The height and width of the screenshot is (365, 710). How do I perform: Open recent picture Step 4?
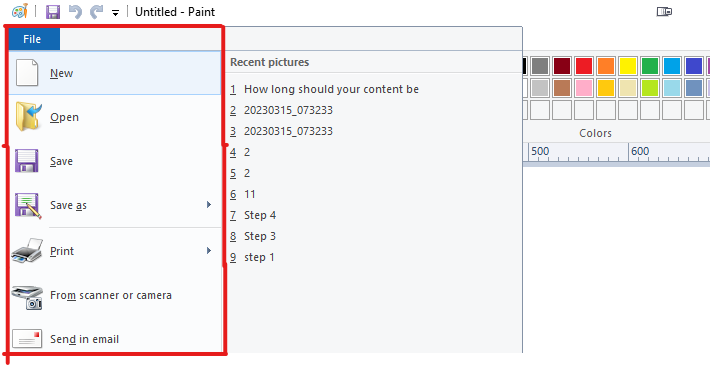click(253, 215)
